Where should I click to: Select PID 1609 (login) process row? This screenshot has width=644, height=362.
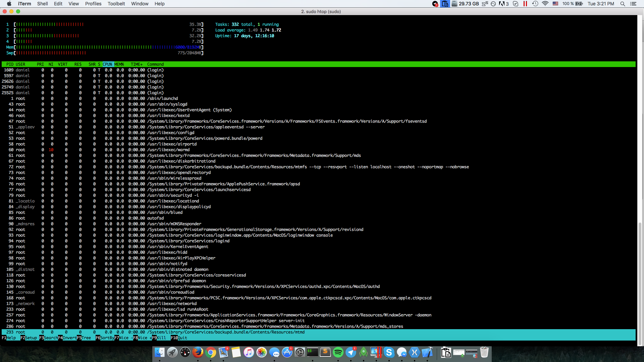tap(319, 70)
